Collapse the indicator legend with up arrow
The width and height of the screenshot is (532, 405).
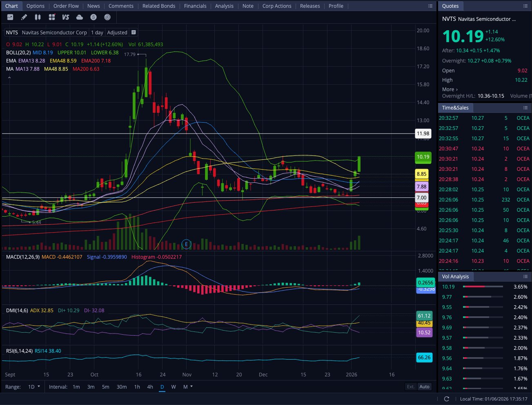click(x=9, y=77)
